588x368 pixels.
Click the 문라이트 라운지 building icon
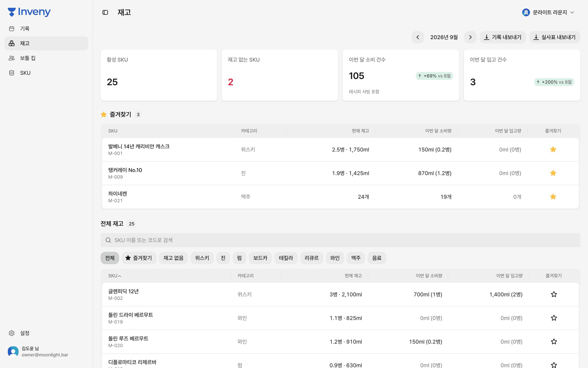526,12
